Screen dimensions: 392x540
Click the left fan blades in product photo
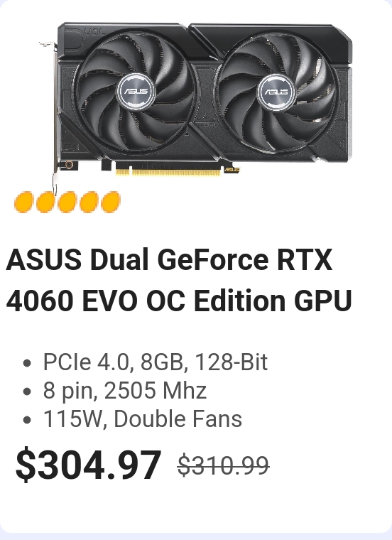pos(136,91)
